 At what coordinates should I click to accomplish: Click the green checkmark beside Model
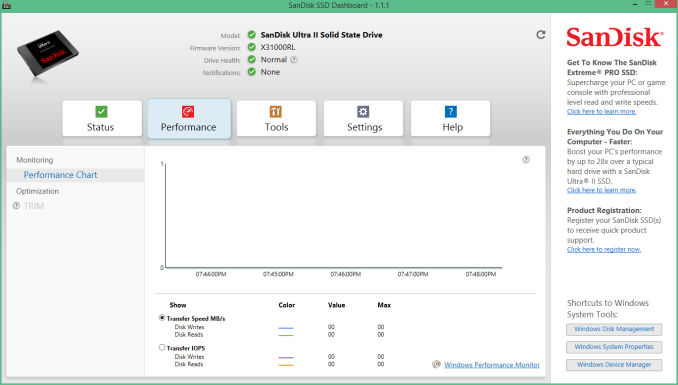tap(252, 35)
